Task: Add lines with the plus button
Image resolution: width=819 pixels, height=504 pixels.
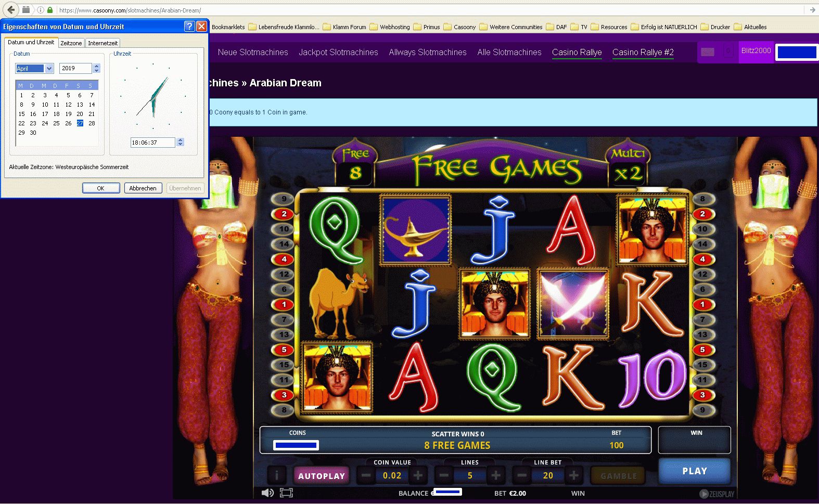Action: click(x=496, y=475)
